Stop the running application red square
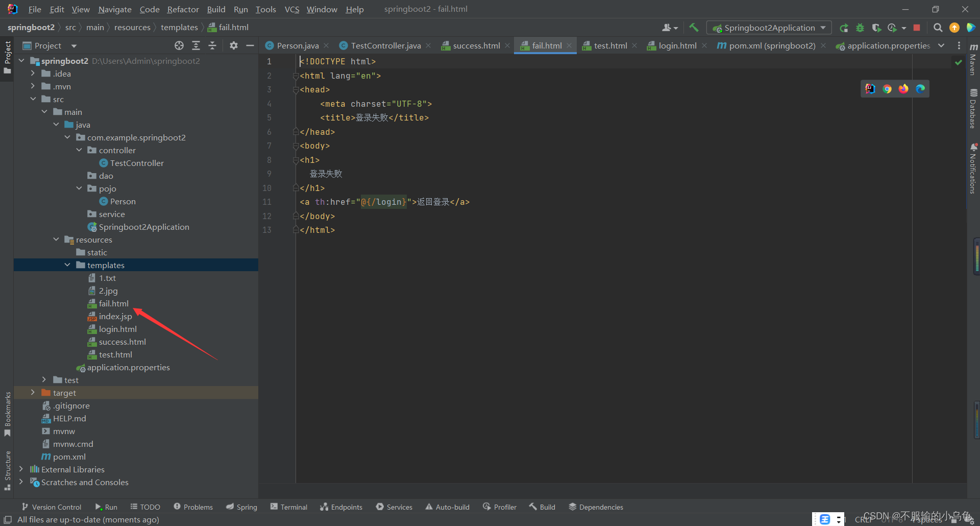 [x=917, y=28]
